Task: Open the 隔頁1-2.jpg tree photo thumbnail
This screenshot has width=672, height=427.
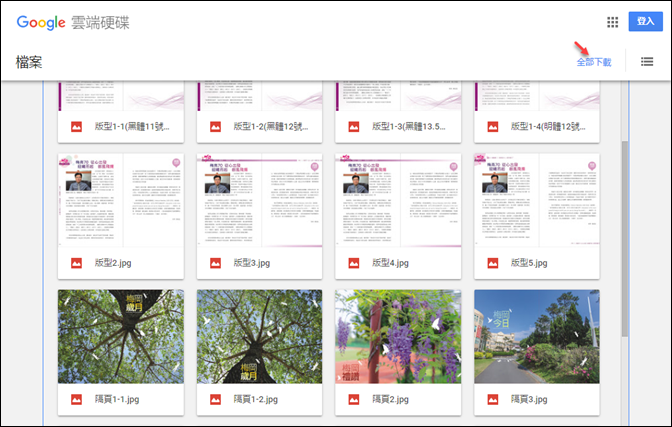Action: tap(259, 337)
